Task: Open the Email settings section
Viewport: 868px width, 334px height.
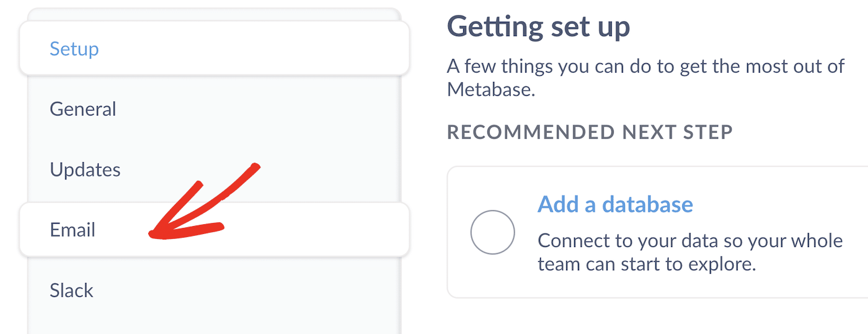Action: pos(73,230)
